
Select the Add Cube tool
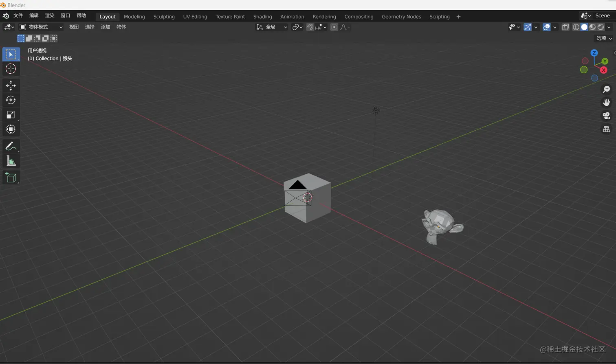[11, 178]
